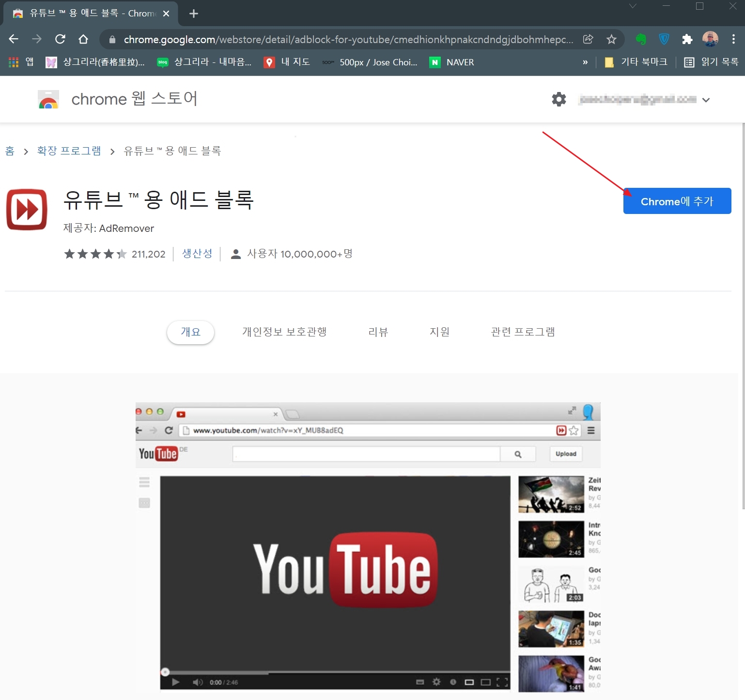Open the 앱 apps shortcut
The height and width of the screenshot is (700, 745).
pyautogui.click(x=21, y=62)
